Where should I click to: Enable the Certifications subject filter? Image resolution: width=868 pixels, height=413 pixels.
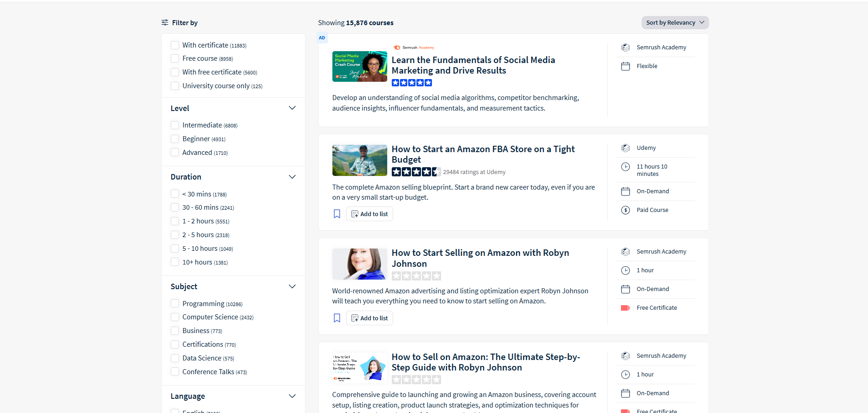175,344
